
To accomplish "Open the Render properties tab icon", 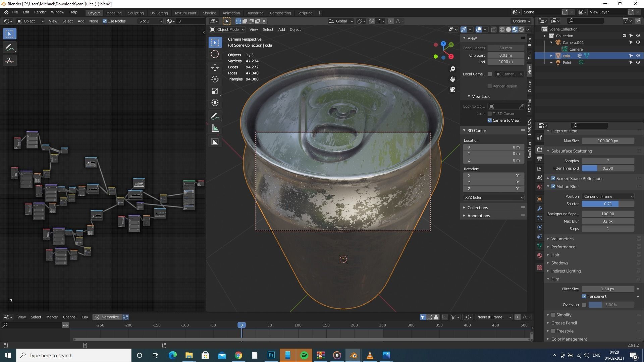I will [539, 149].
